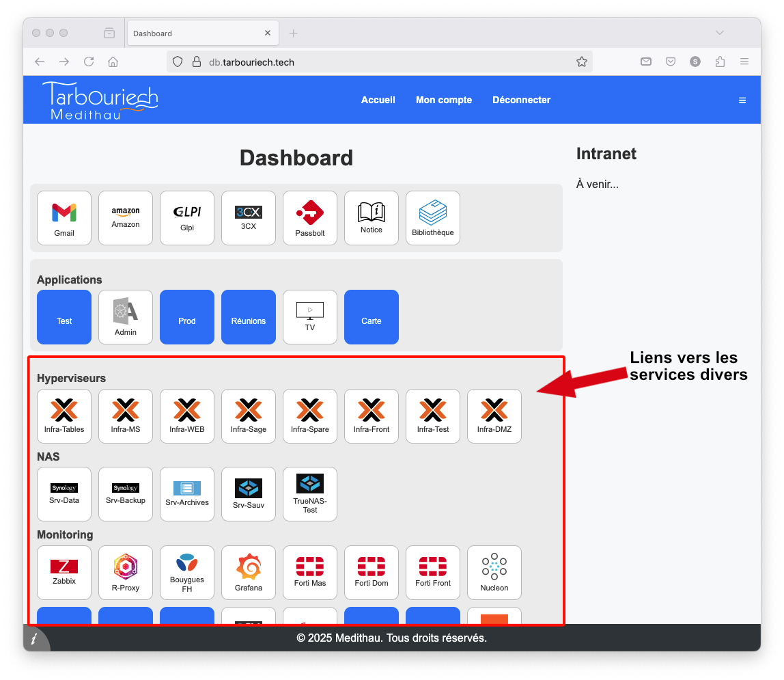This screenshot has width=784, height=680.
Task: Click Accueil in the navigation bar
Action: [x=378, y=100]
